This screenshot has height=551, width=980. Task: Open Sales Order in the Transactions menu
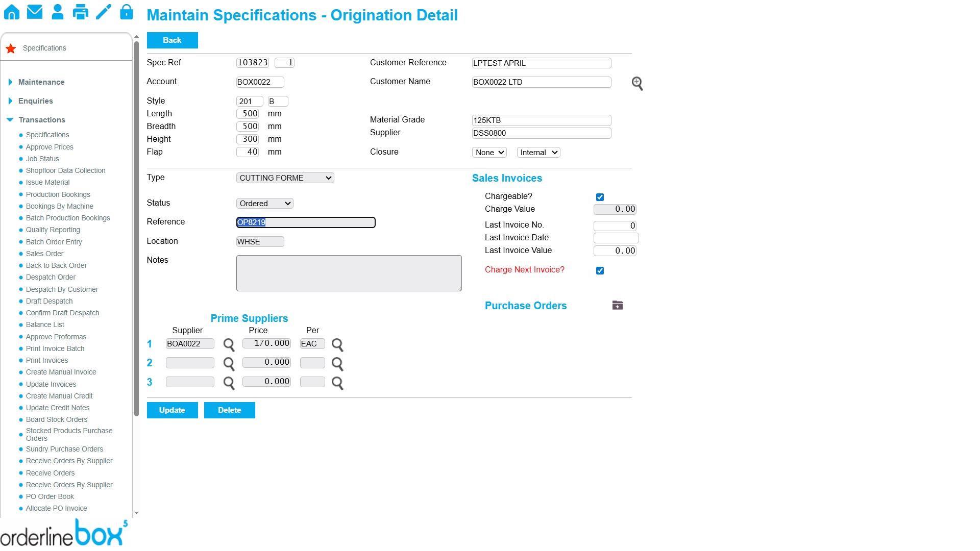pyautogui.click(x=44, y=254)
